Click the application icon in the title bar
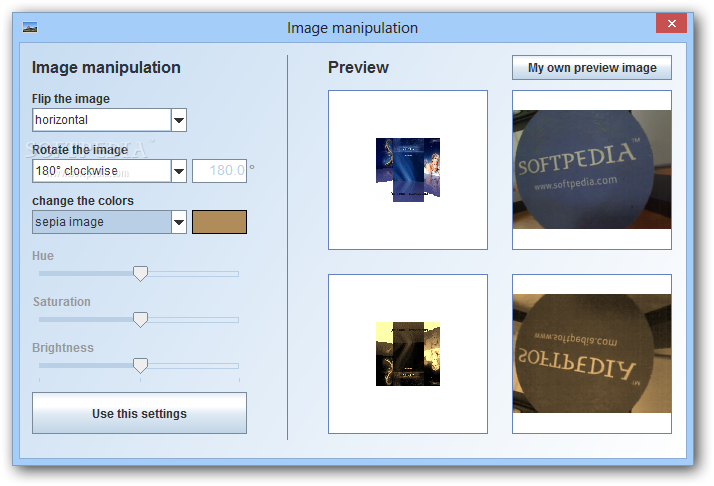The width and height of the screenshot is (714, 486). tap(30, 28)
